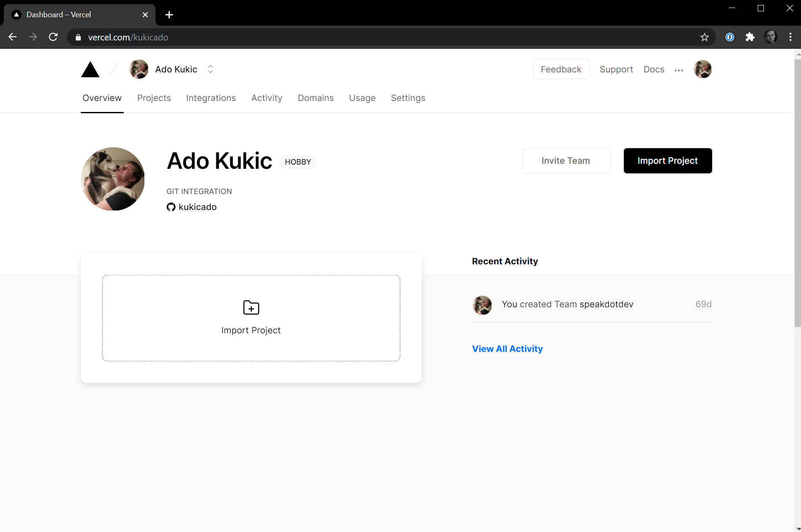Click the large profile photo
Screen dimensions: 801x532
[x=113, y=179]
